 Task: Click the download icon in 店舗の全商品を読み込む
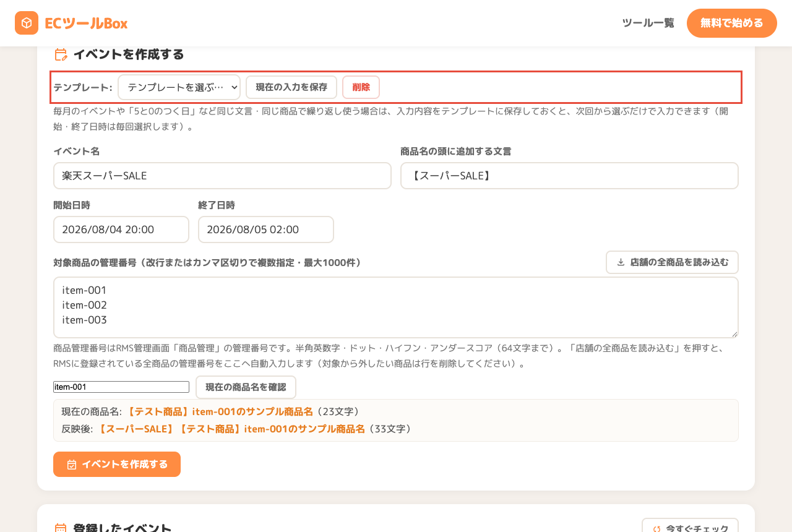tap(621, 262)
